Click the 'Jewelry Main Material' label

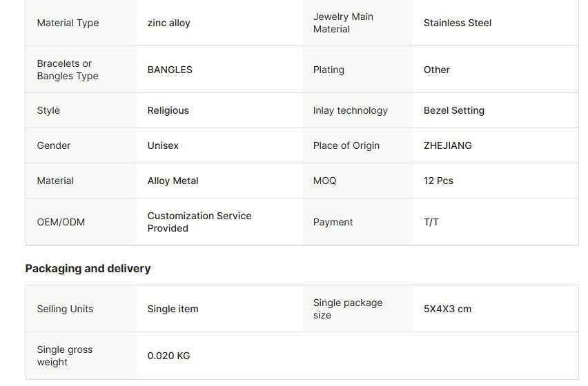point(343,23)
